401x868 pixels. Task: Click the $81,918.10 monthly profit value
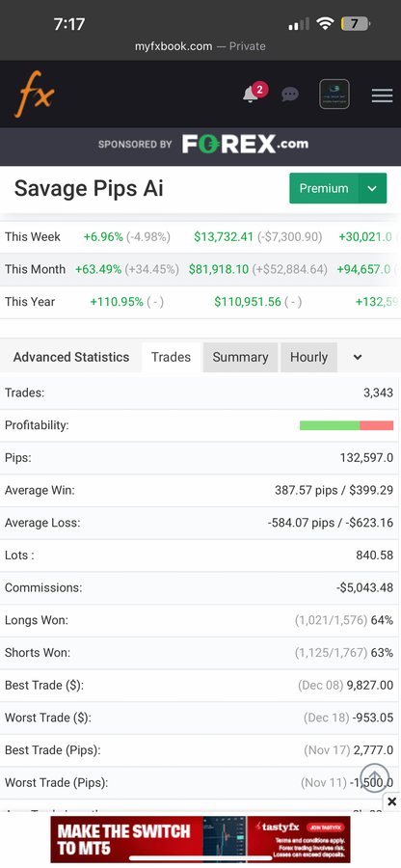coord(219,270)
